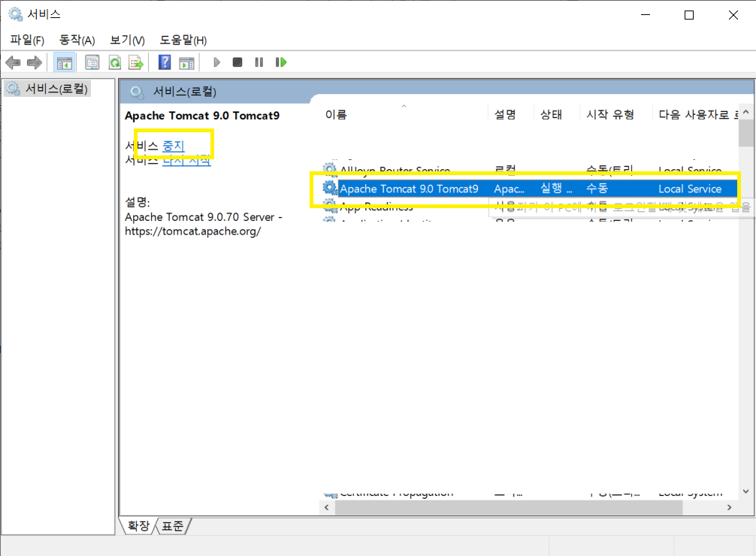Click the Stop Service square icon
This screenshot has width=756, height=556.
237,62
